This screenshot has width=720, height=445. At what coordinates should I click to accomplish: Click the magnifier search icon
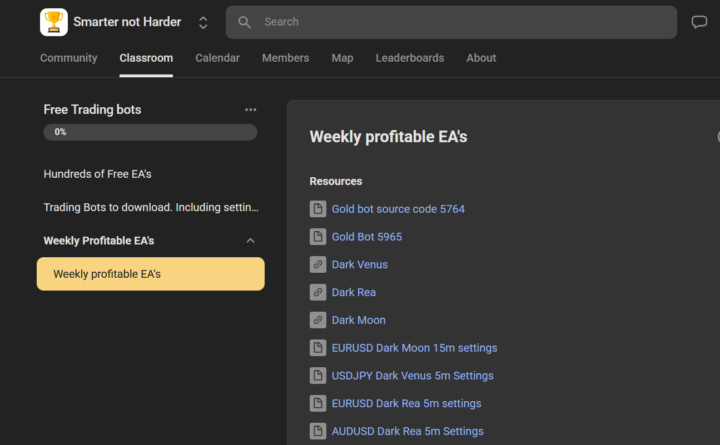point(244,22)
